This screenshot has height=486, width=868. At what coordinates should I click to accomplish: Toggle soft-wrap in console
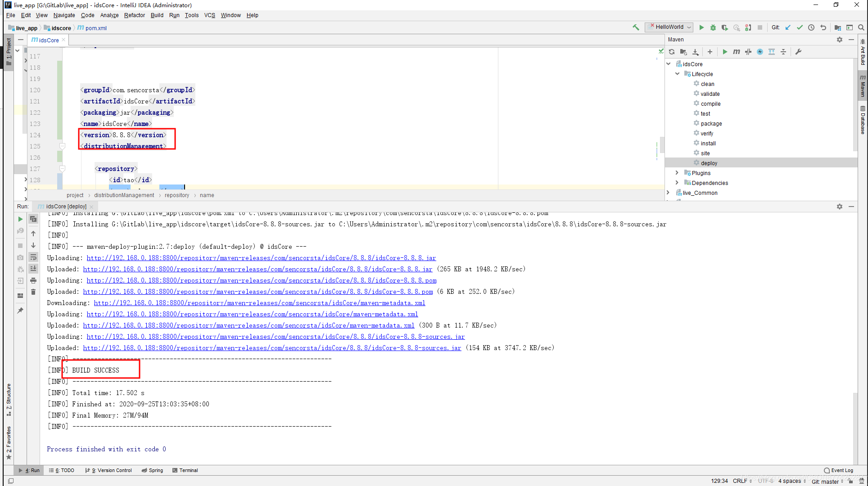pos(33,257)
